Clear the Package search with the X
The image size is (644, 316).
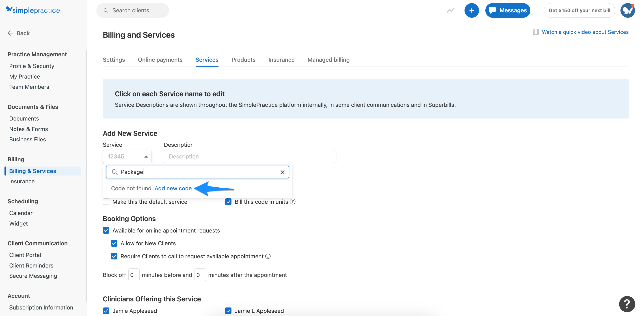[x=283, y=172]
